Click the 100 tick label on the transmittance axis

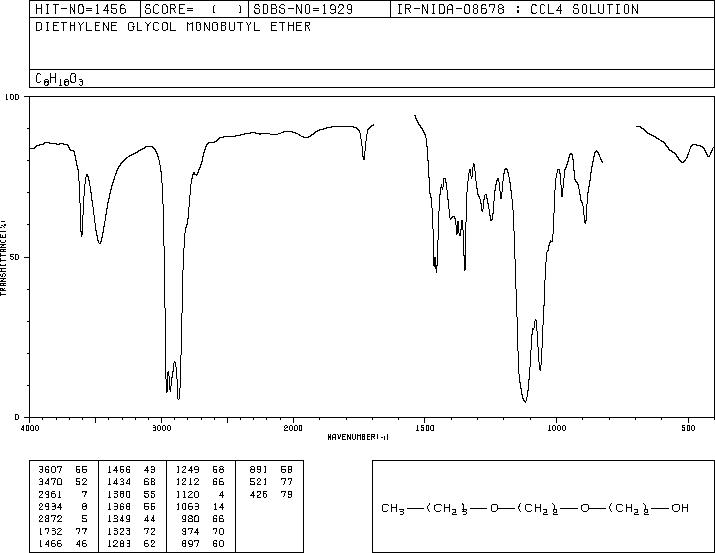[x=13, y=97]
